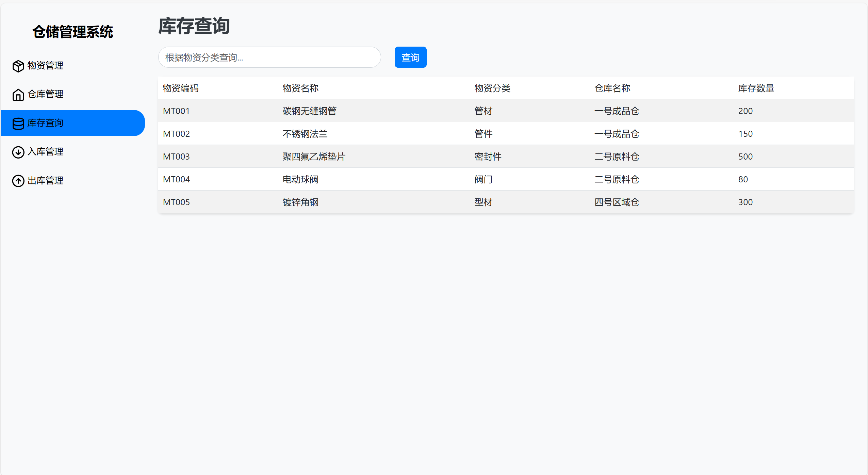Click the 物资编码 column header
868x475 pixels.
click(180, 88)
